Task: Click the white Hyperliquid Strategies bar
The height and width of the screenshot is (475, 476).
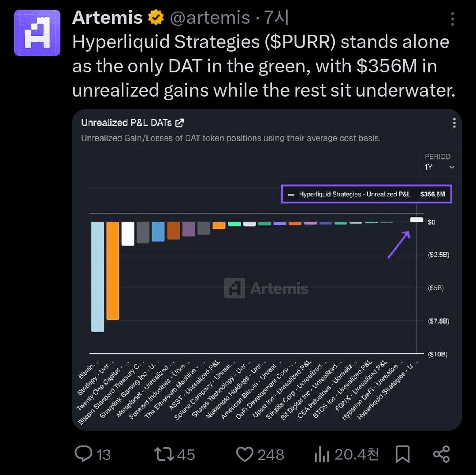Action: click(x=416, y=219)
